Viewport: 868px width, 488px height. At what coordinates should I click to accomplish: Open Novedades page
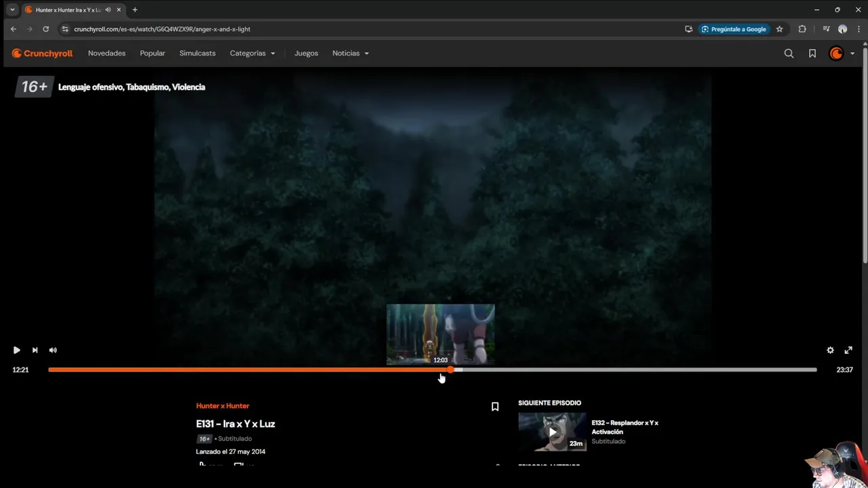pyautogui.click(x=106, y=53)
